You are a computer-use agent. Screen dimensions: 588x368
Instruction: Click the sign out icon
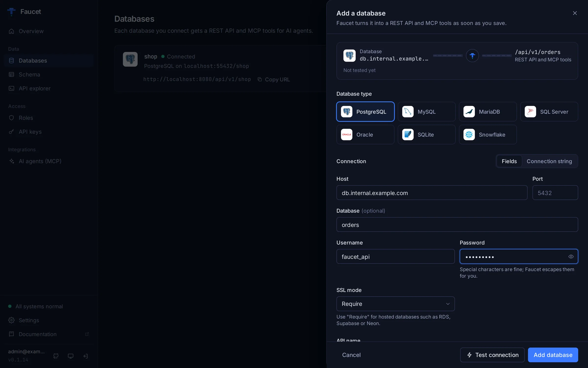pos(86,356)
